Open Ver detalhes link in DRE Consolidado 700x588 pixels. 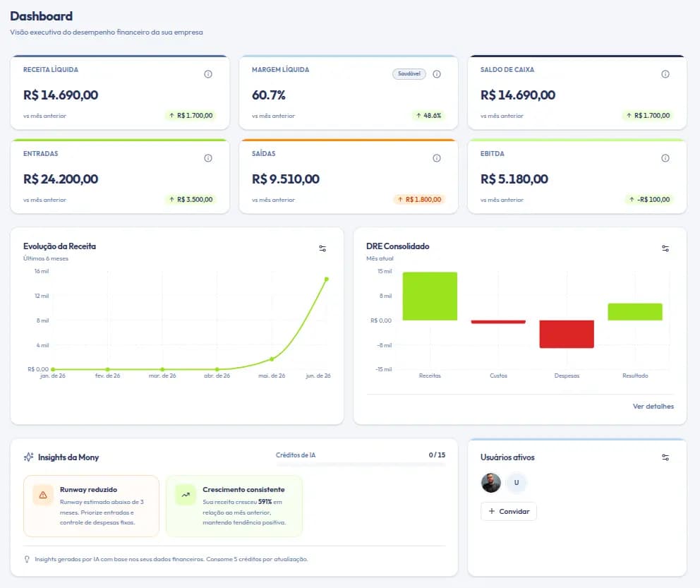coord(653,407)
